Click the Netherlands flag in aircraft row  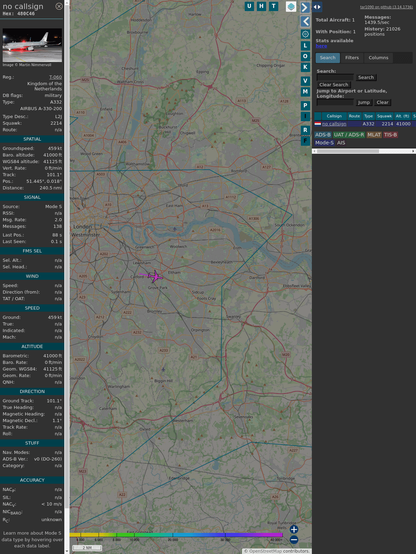coord(318,124)
